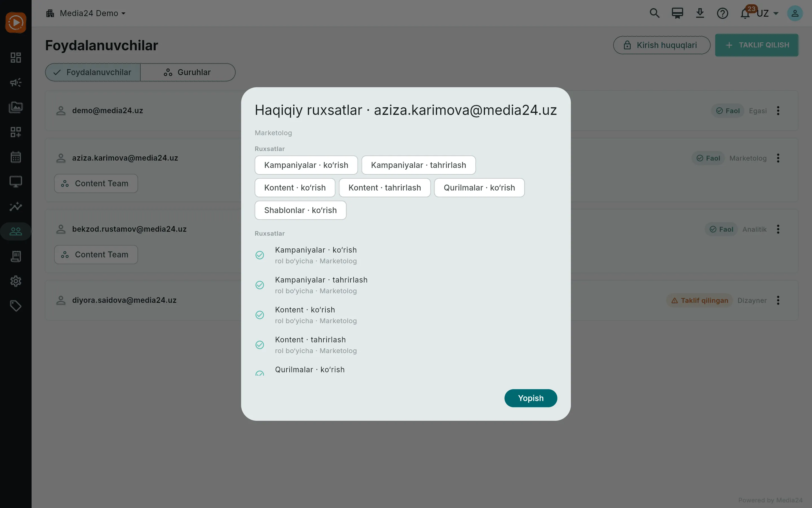Click the Kirish huquqlari button
812x508 pixels.
click(661, 45)
